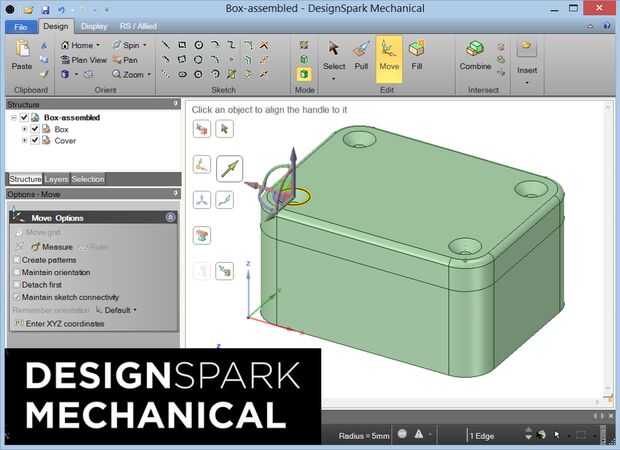The image size is (620, 450).
Task: Activate the Combine tool
Action: (x=475, y=55)
